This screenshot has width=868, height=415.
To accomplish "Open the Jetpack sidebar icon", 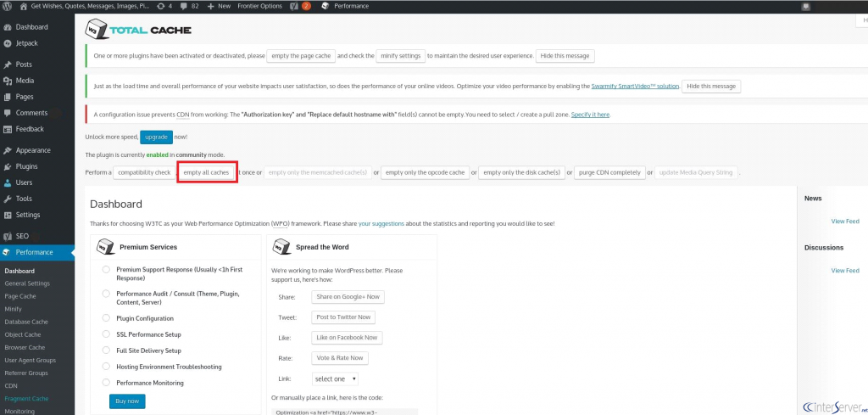I will click(x=8, y=43).
